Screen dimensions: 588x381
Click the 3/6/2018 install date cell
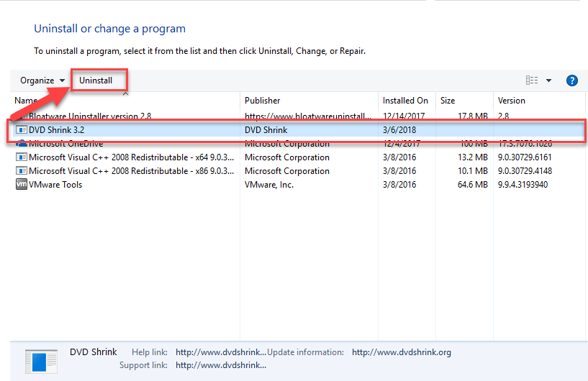pyautogui.click(x=399, y=130)
